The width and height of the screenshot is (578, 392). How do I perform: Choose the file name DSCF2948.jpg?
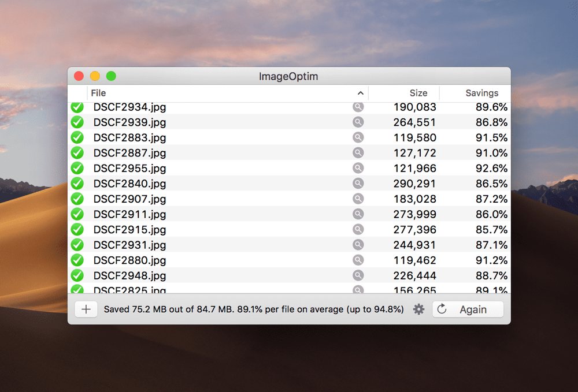[129, 276]
